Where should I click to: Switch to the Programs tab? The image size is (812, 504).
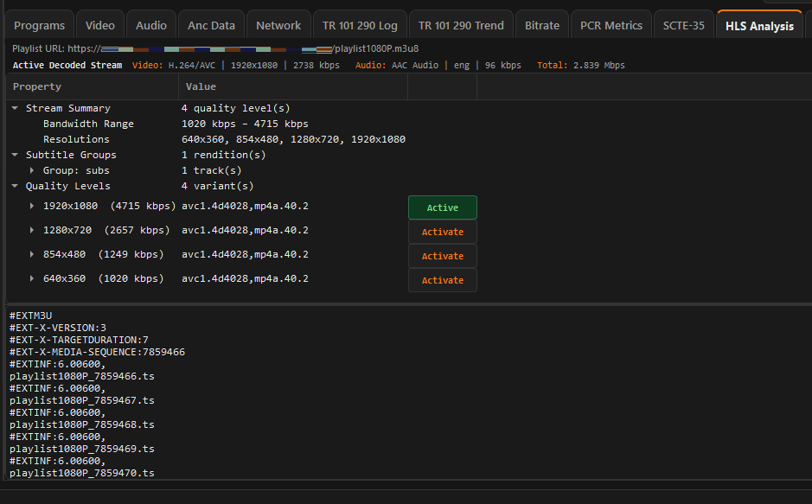pos(39,25)
